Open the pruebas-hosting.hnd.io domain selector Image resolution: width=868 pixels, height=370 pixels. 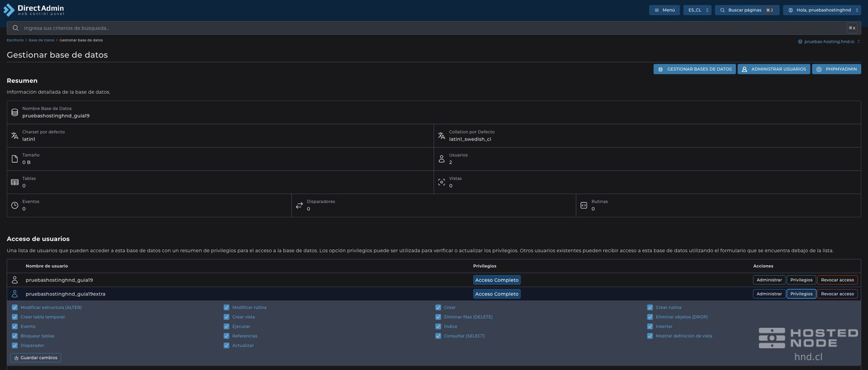pyautogui.click(x=829, y=42)
